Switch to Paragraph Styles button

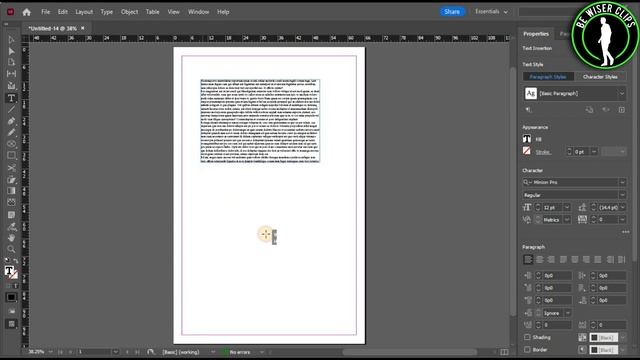click(548, 77)
